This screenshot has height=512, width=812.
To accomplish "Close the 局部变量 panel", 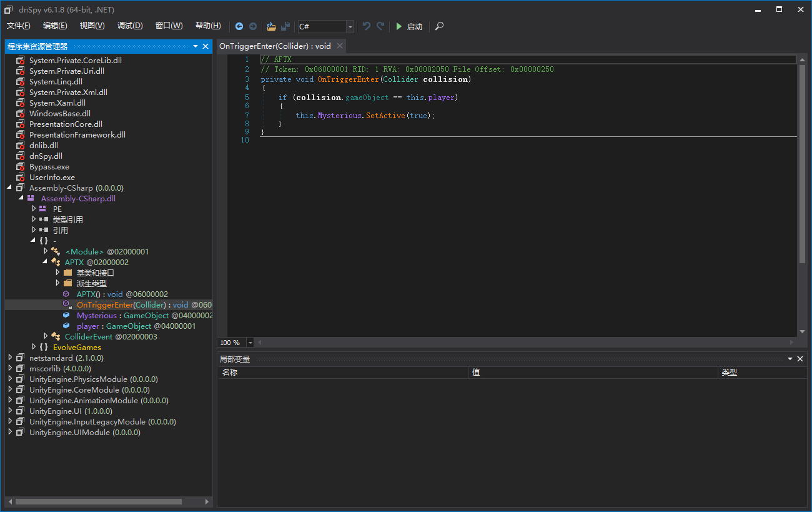I will pyautogui.click(x=801, y=359).
